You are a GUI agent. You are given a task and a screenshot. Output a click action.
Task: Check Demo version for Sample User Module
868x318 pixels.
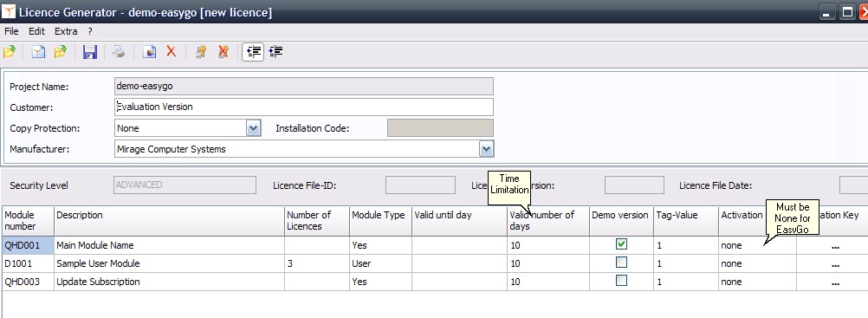622,262
